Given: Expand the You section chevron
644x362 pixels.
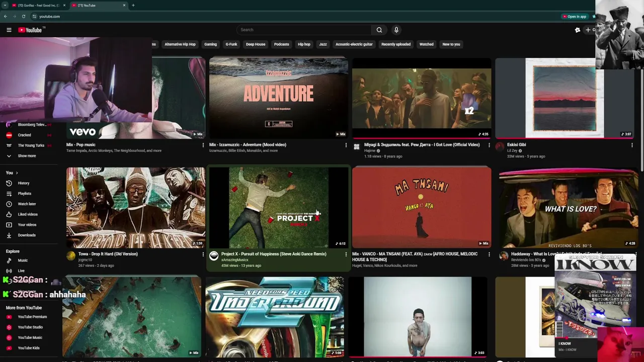Looking at the screenshot, I should (x=17, y=173).
